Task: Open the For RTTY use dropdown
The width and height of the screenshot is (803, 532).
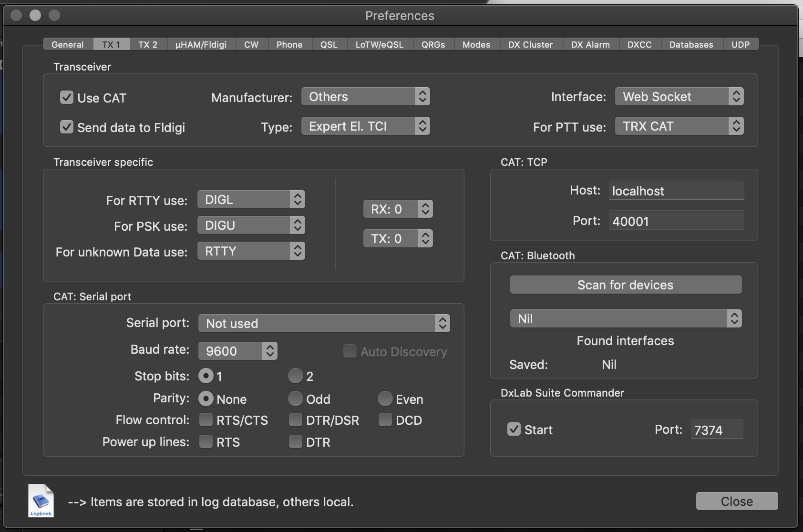Action: (251, 200)
